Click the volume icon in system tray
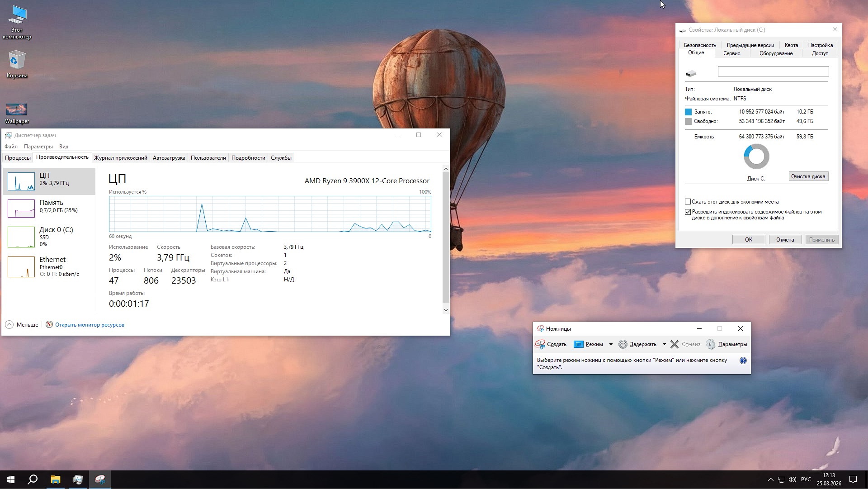The image size is (868, 489). point(793,479)
